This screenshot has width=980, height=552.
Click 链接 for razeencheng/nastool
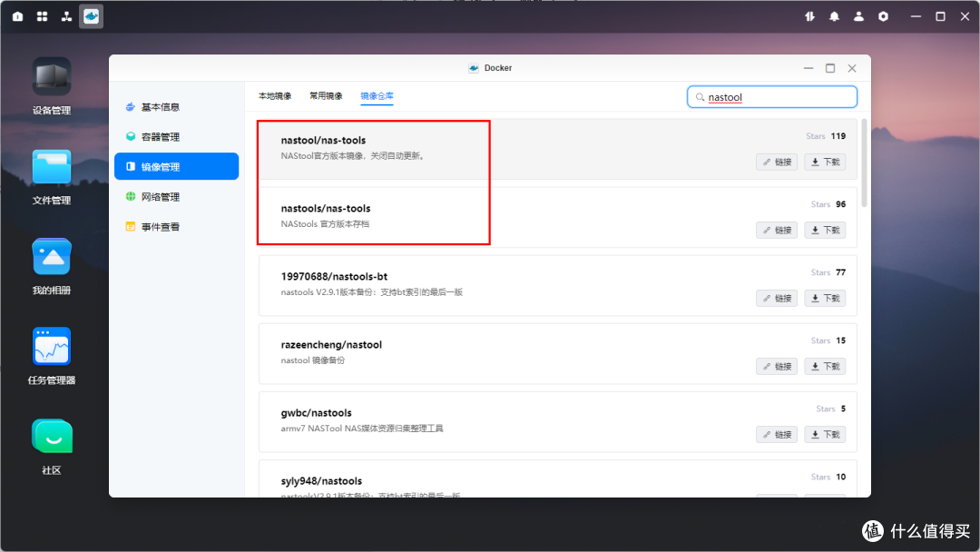click(777, 366)
